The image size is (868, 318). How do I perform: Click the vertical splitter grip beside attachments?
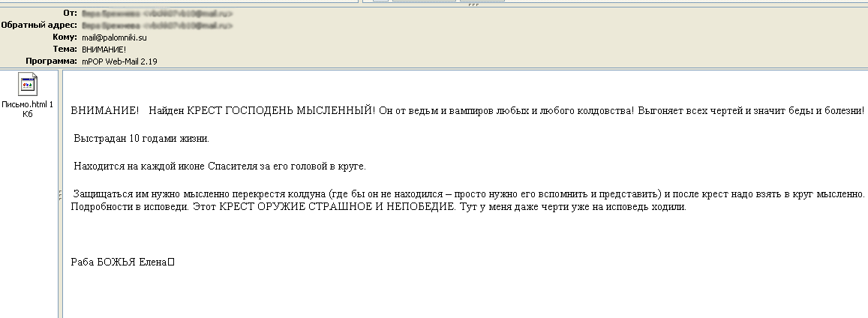click(59, 195)
